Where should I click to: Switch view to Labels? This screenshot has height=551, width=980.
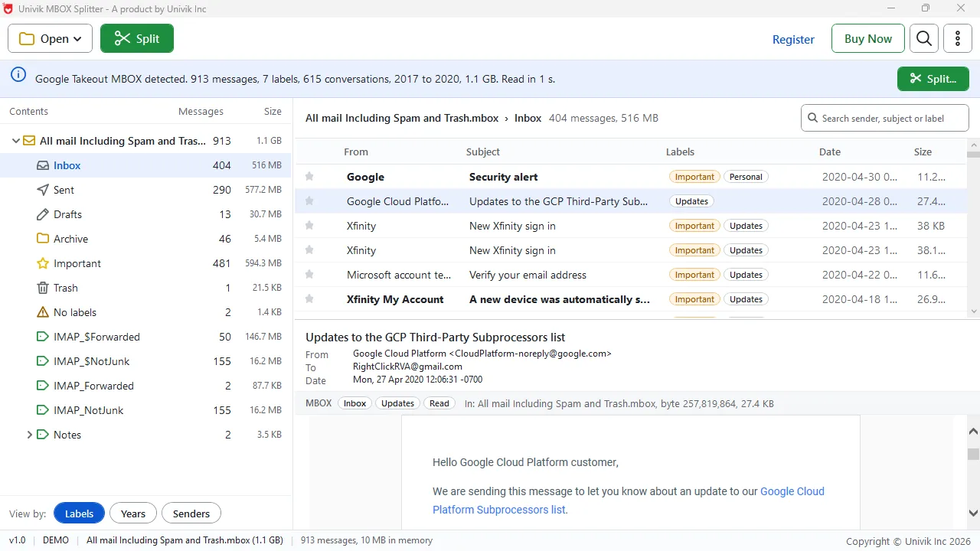(79, 514)
